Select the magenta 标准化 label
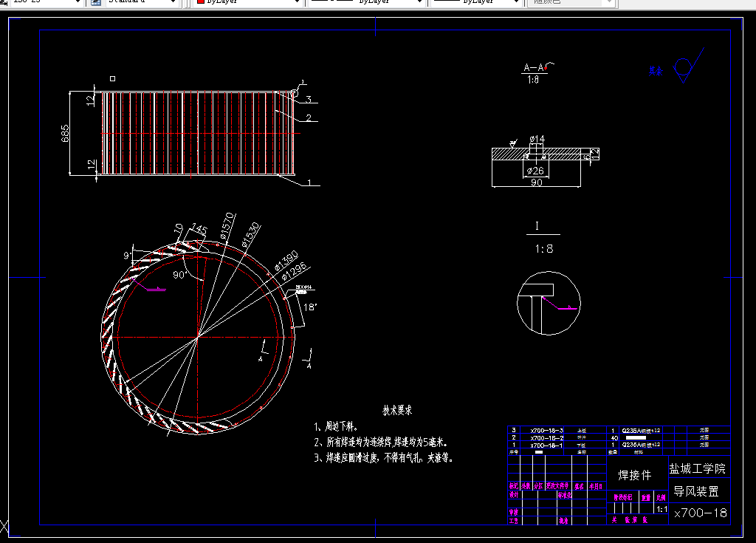 (x=565, y=495)
